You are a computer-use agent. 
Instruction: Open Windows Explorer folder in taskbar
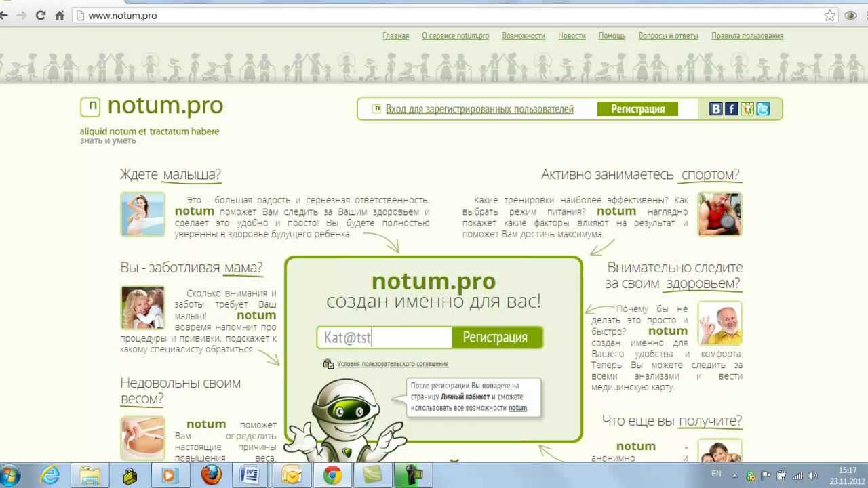[90, 476]
